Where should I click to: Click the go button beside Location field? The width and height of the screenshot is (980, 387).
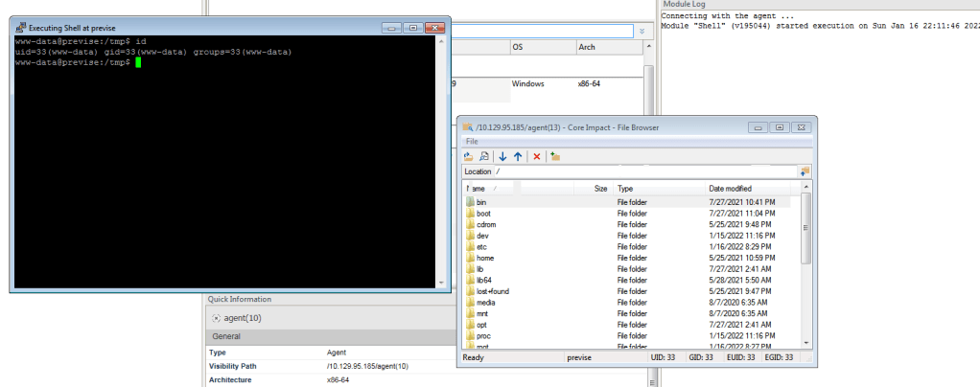click(805, 171)
